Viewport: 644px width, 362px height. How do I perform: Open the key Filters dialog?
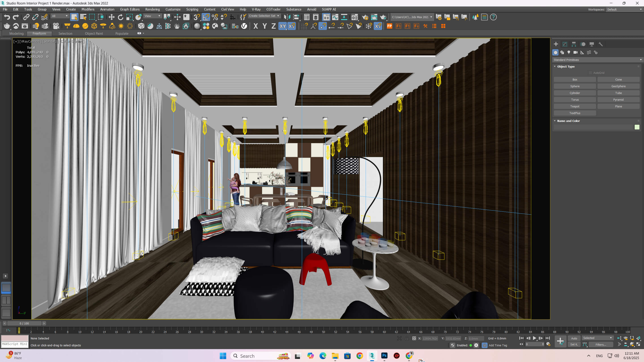(x=601, y=345)
